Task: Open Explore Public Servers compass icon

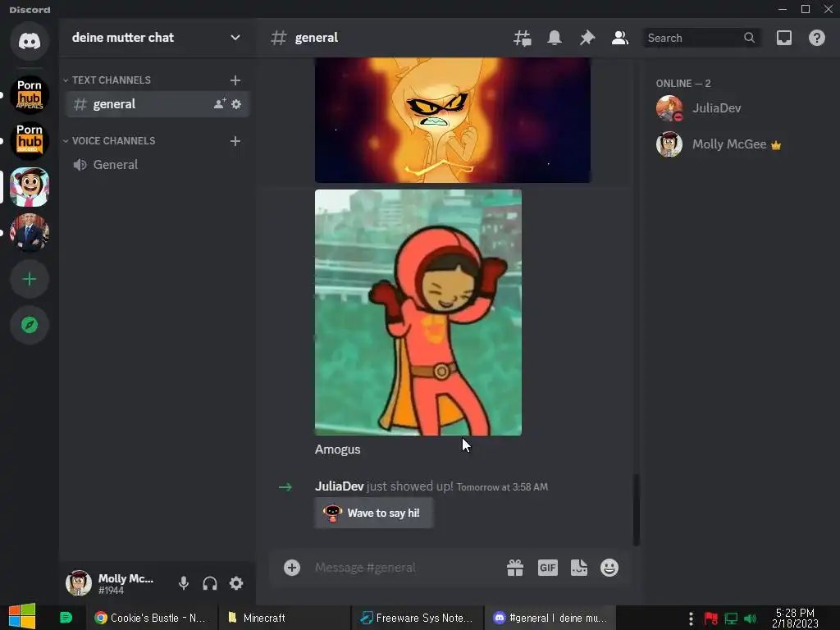Action: pyautogui.click(x=30, y=325)
